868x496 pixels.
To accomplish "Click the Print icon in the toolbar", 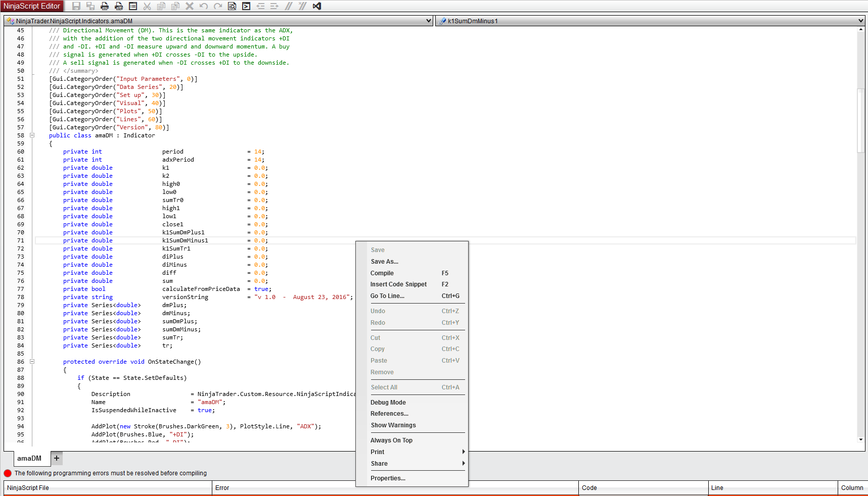I will (105, 6).
